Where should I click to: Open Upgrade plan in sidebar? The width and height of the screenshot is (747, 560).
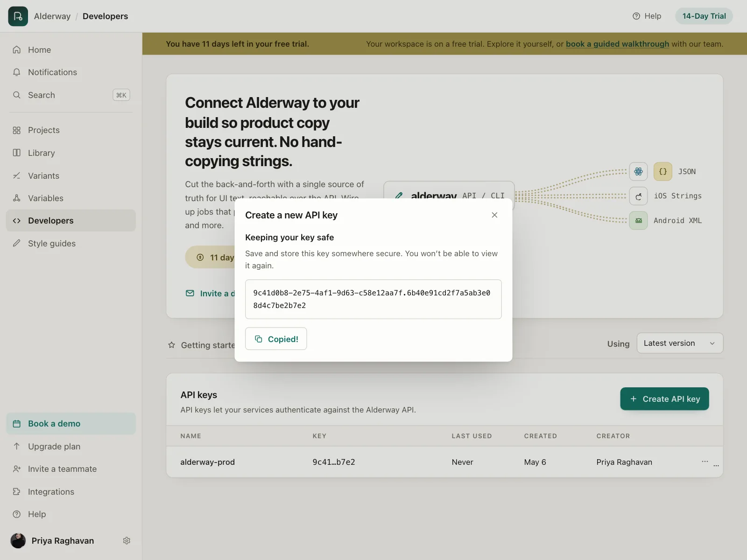click(x=71, y=447)
